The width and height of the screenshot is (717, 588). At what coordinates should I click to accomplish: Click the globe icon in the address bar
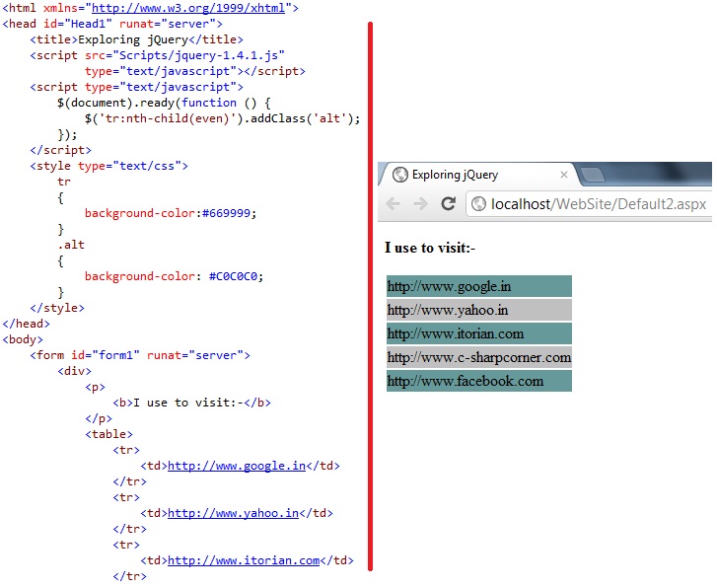[x=478, y=203]
